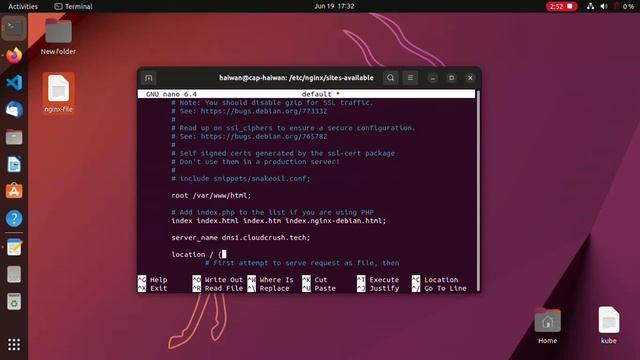Click the ^X Exit shortcut in nano
This screenshot has height=360, width=640.
[153, 288]
